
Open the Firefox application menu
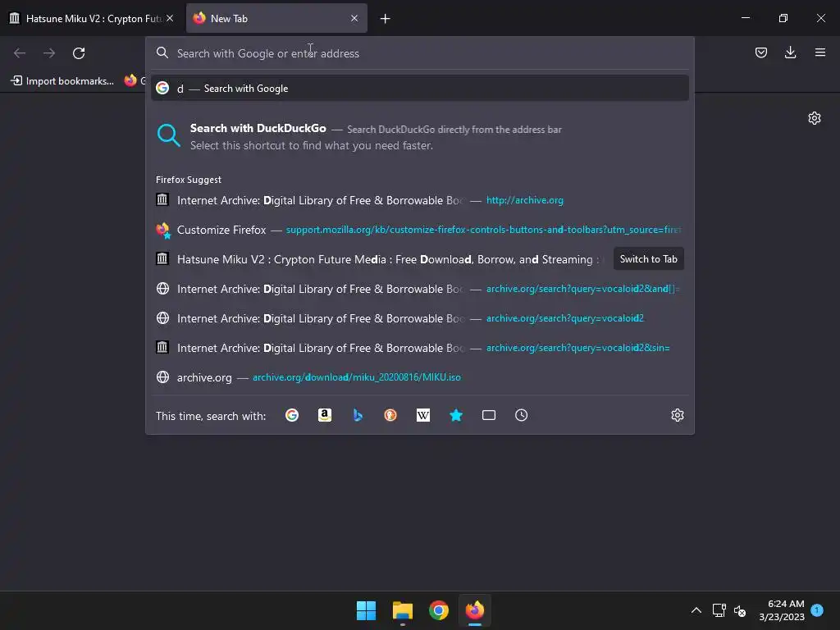point(819,52)
